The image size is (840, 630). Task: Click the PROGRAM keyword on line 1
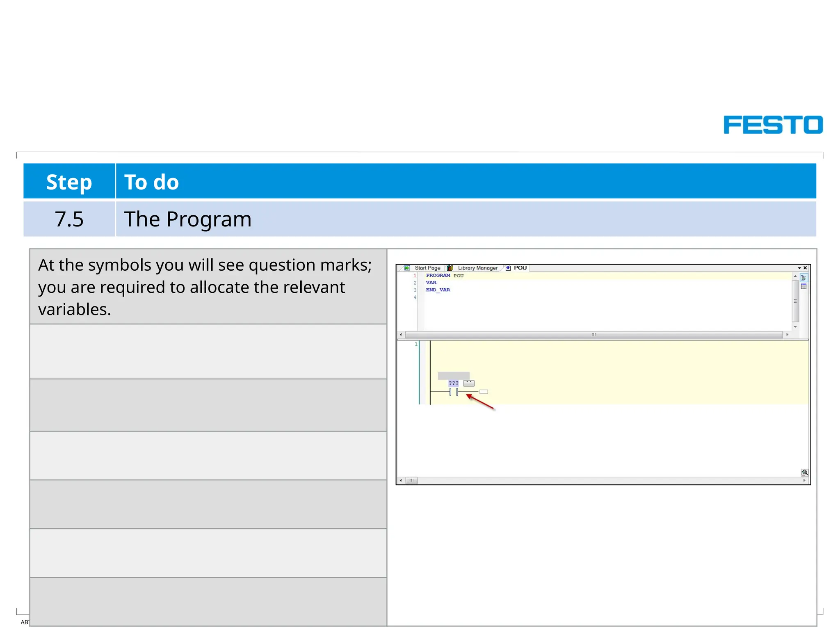(x=438, y=275)
